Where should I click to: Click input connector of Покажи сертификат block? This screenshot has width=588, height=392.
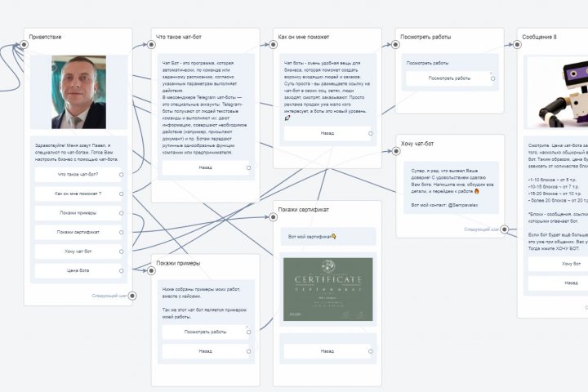point(274,217)
